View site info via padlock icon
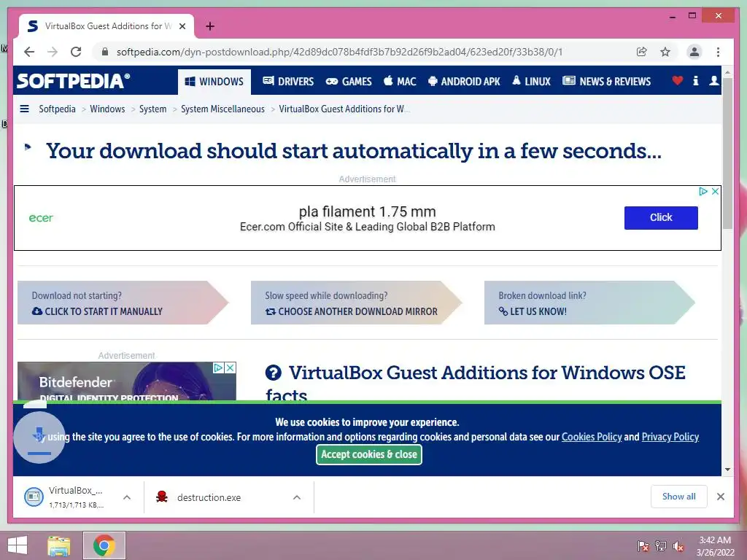The height and width of the screenshot is (560, 747). pos(105,52)
